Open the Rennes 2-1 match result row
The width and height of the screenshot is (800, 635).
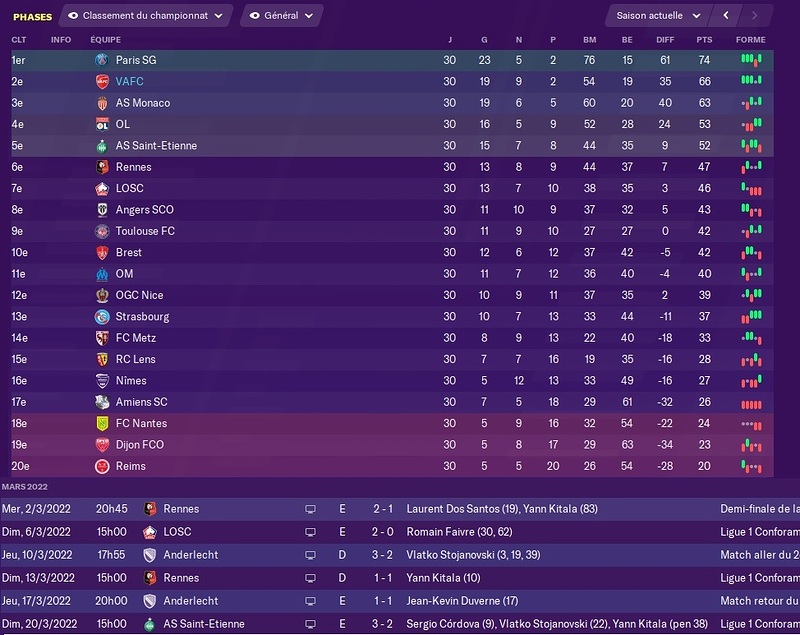tap(400, 509)
